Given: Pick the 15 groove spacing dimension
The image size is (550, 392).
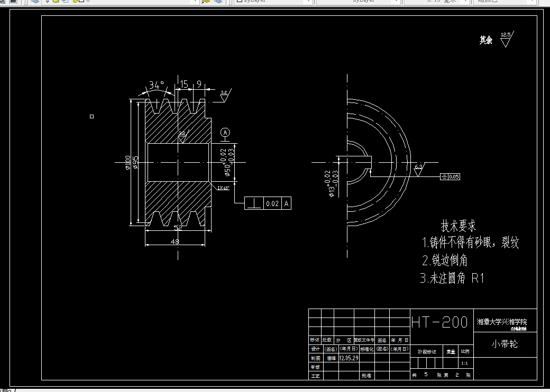Looking at the screenshot, I should click(184, 84).
